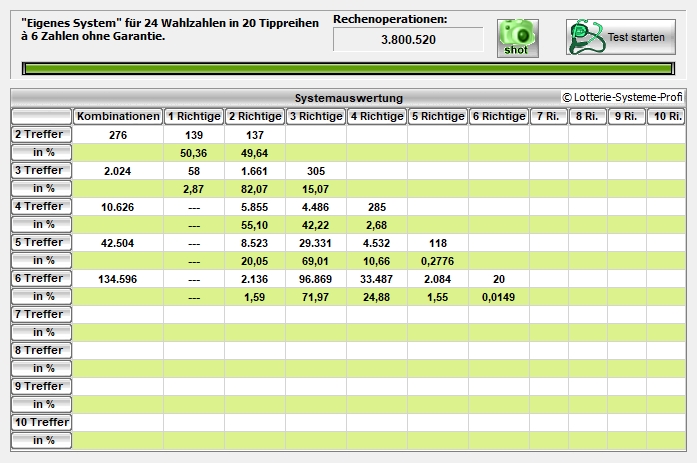Select the 9 Ri. column header
The image size is (697, 463).
tap(627, 116)
